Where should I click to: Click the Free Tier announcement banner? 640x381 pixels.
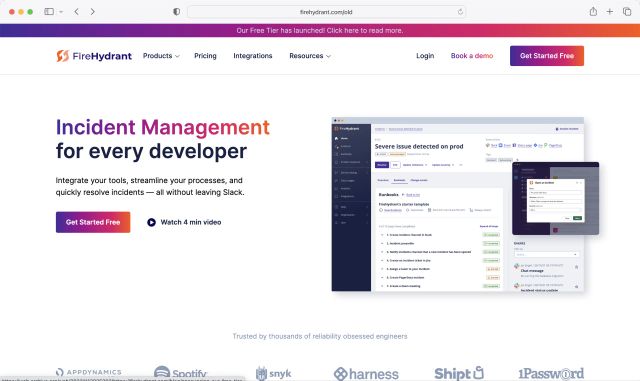[320, 31]
